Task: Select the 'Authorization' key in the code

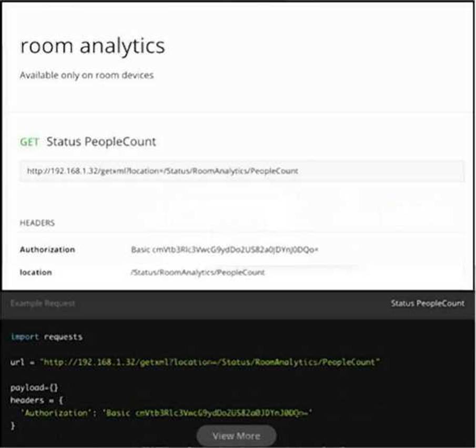Action: click(x=47, y=413)
